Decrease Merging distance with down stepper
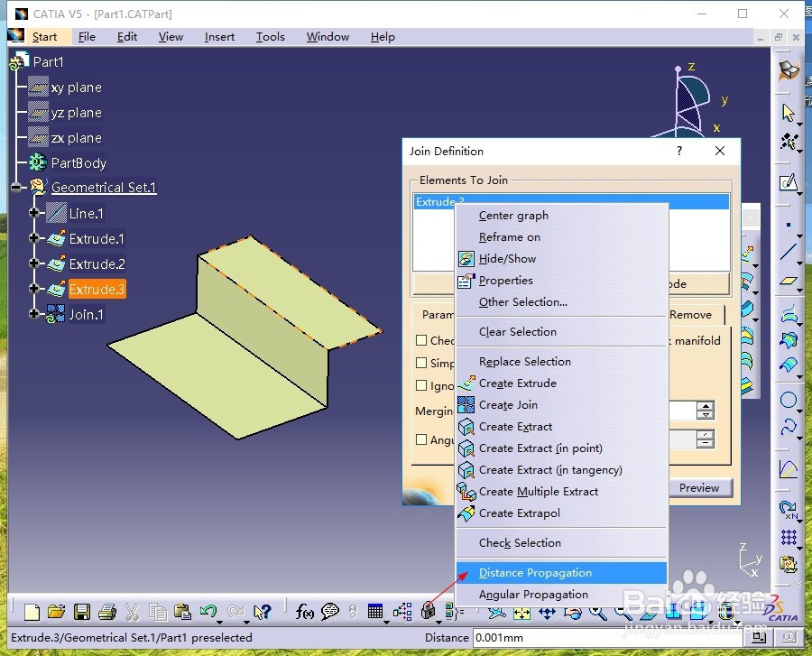The width and height of the screenshot is (812, 656). pyautogui.click(x=706, y=414)
